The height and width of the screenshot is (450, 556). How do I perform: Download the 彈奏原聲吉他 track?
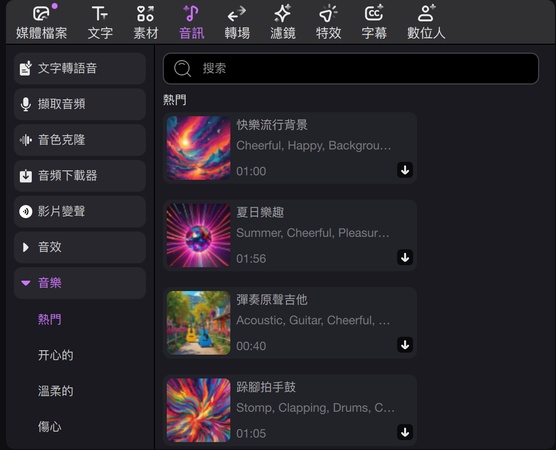(x=405, y=345)
